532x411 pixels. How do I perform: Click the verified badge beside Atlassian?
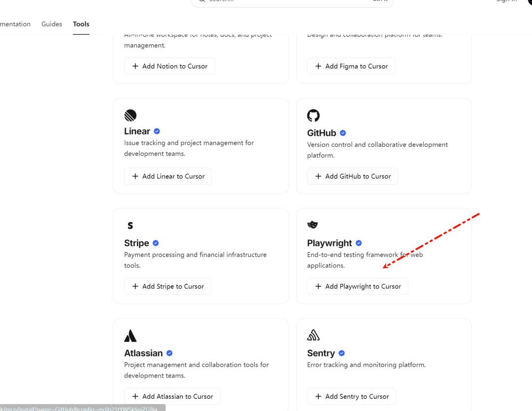point(169,353)
